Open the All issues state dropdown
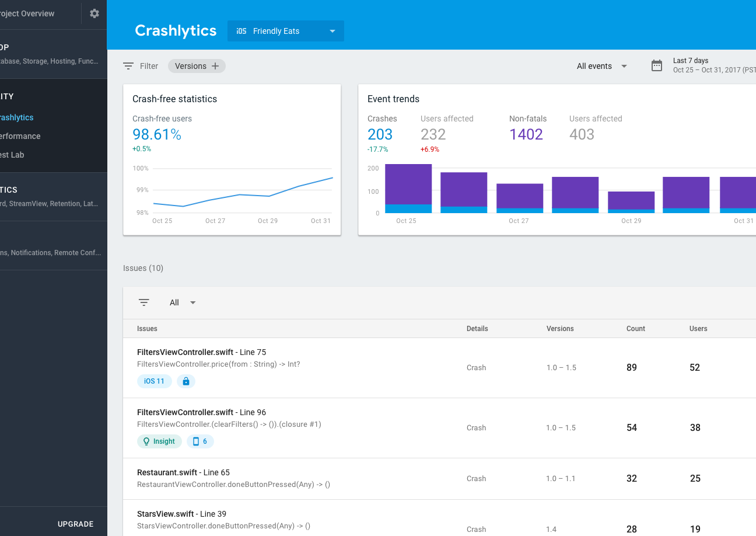756x536 pixels. [183, 302]
